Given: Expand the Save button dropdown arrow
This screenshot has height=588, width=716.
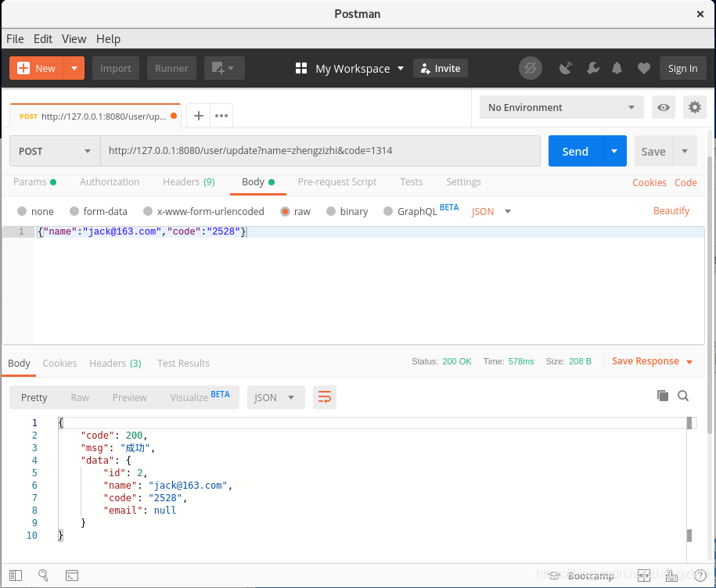Looking at the screenshot, I should tap(685, 151).
